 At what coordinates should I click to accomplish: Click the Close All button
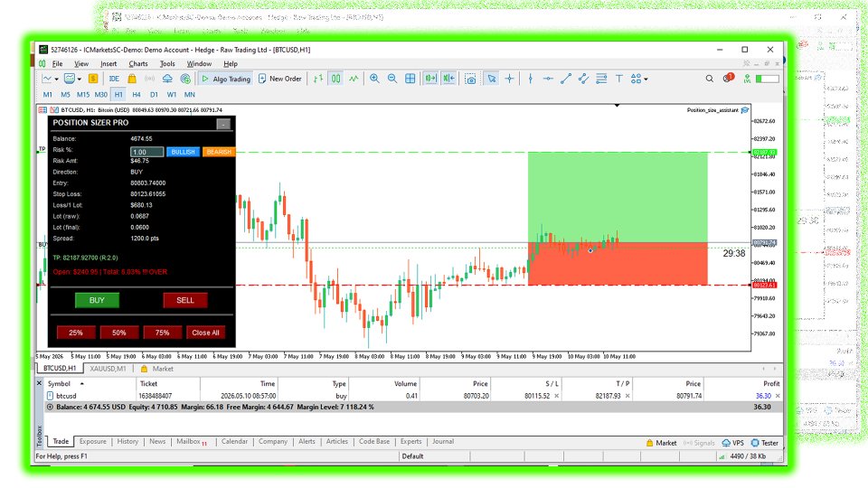(205, 333)
